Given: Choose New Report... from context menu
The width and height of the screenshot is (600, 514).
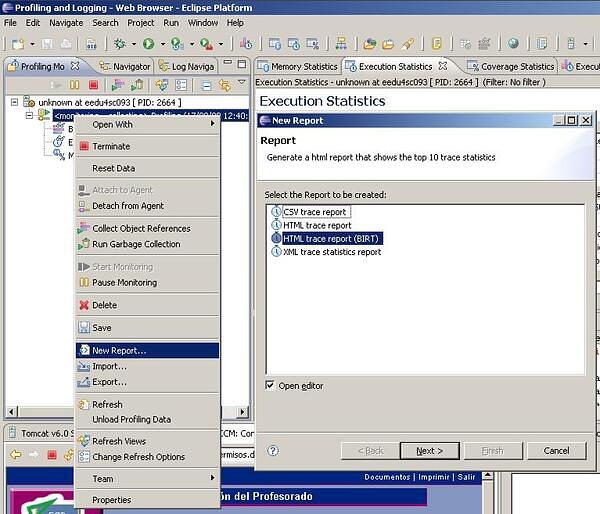Looking at the screenshot, I should [119, 351].
